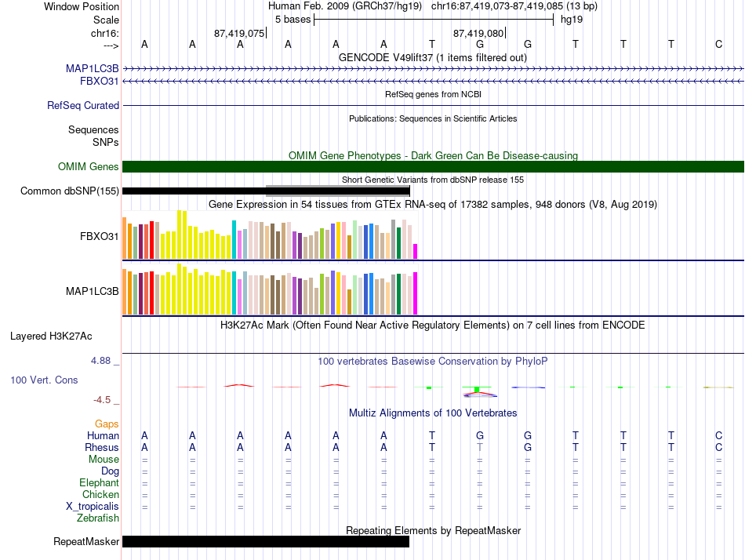Click the Dog alignment row label

click(x=110, y=471)
